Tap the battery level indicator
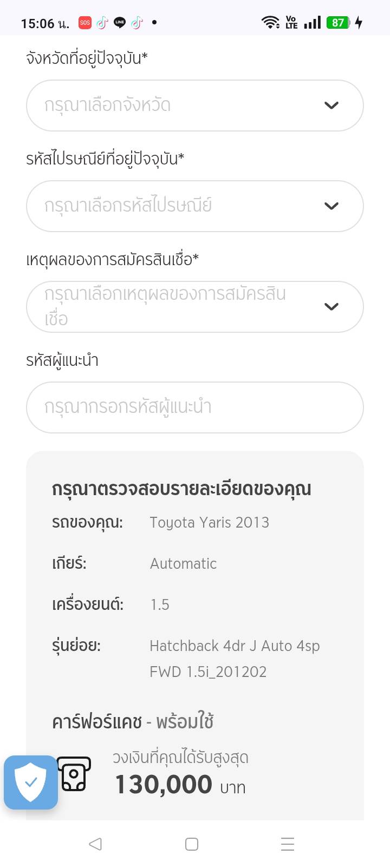This screenshot has width=390, height=868. (x=338, y=23)
